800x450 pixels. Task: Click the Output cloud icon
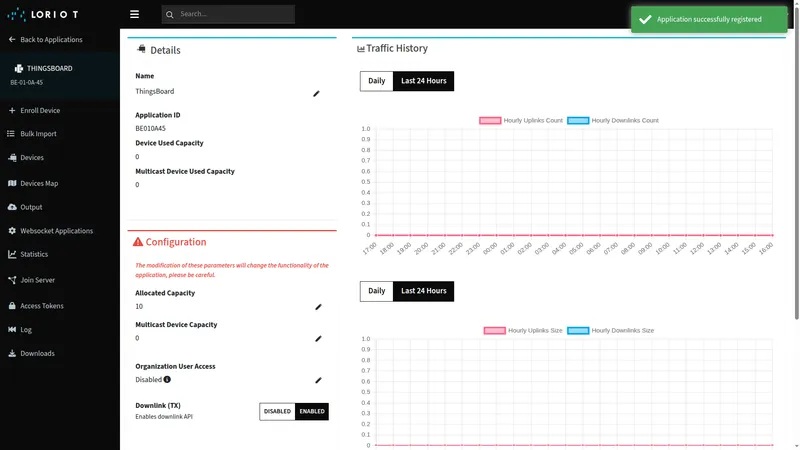point(12,207)
